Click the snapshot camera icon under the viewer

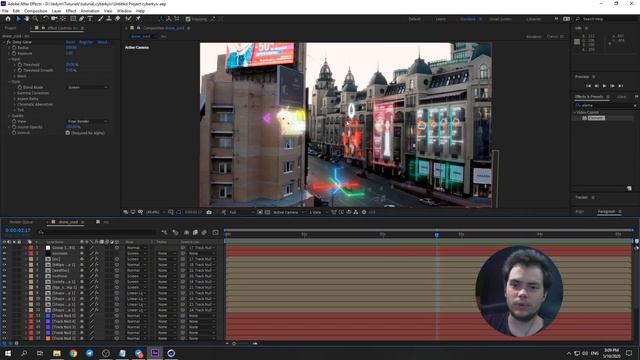[209, 212]
